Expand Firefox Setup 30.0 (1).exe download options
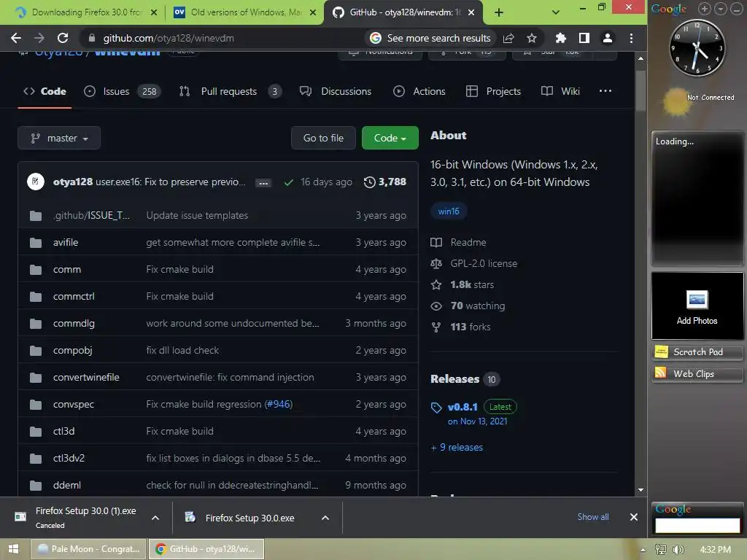Viewport: 747px width, 560px height. click(155, 518)
